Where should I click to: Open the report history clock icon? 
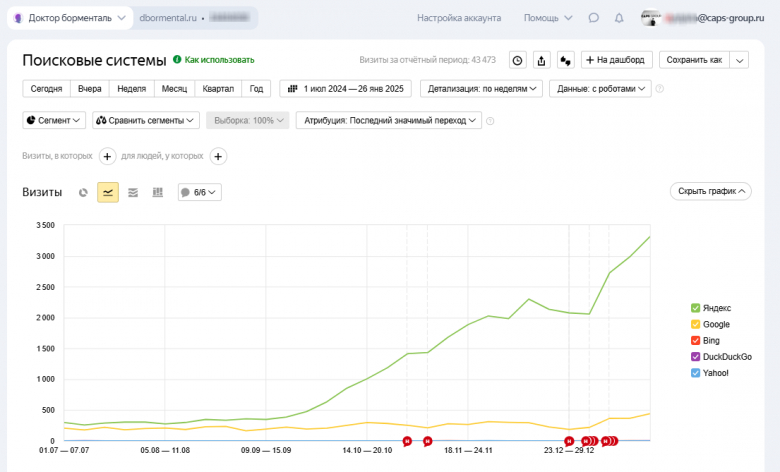pyautogui.click(x=517, y=60)
